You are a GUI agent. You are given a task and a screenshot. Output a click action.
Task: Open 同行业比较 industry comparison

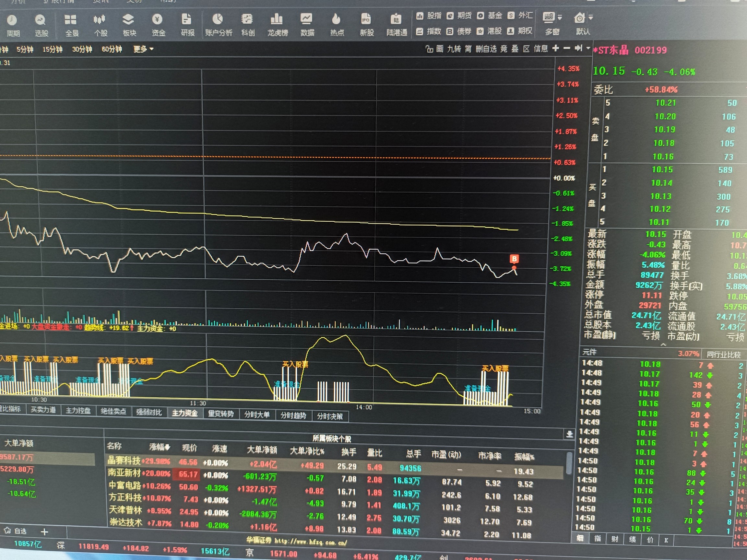click(x=723, y=355)
